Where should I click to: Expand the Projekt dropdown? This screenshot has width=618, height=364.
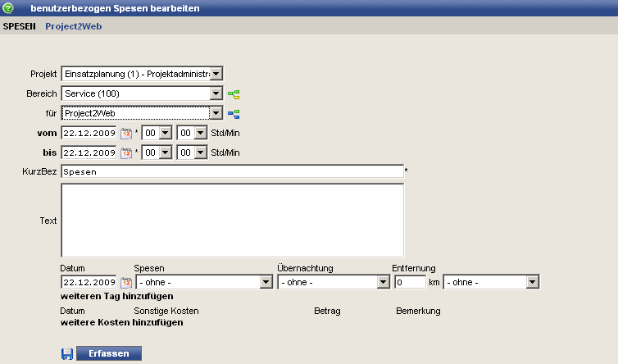[x=216, y=74]
